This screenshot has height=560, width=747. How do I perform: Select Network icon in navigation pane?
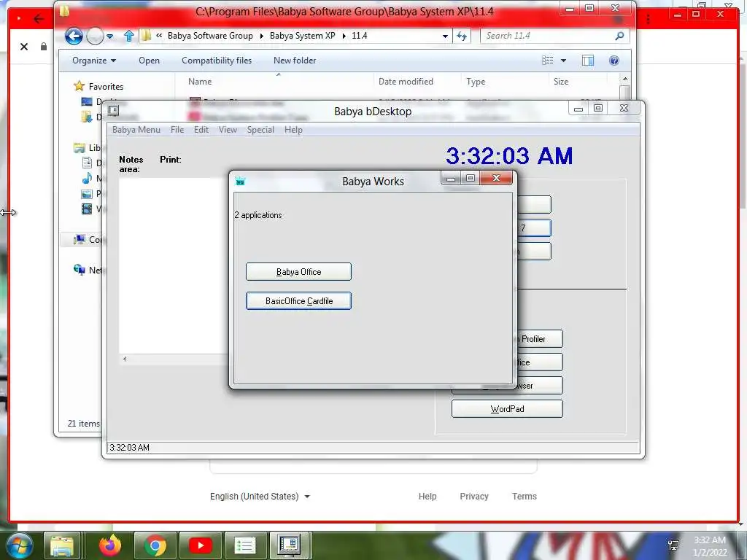(79, 270)
